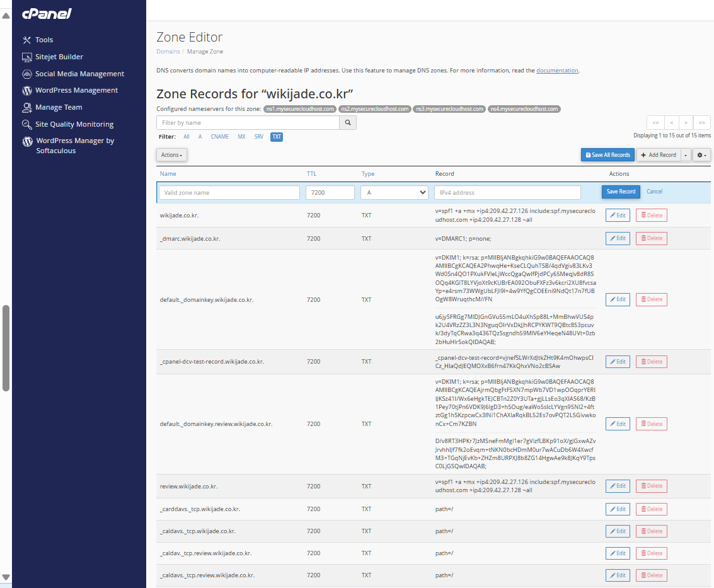Show All record types filter
The width and height of the screenshot is (714, 588).
click(187, 137)
